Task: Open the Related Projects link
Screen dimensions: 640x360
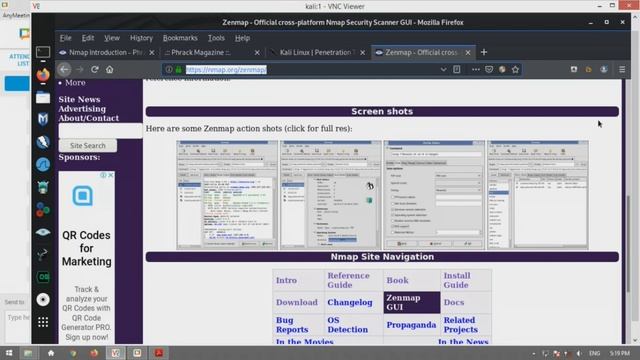Action: [460, 325]
